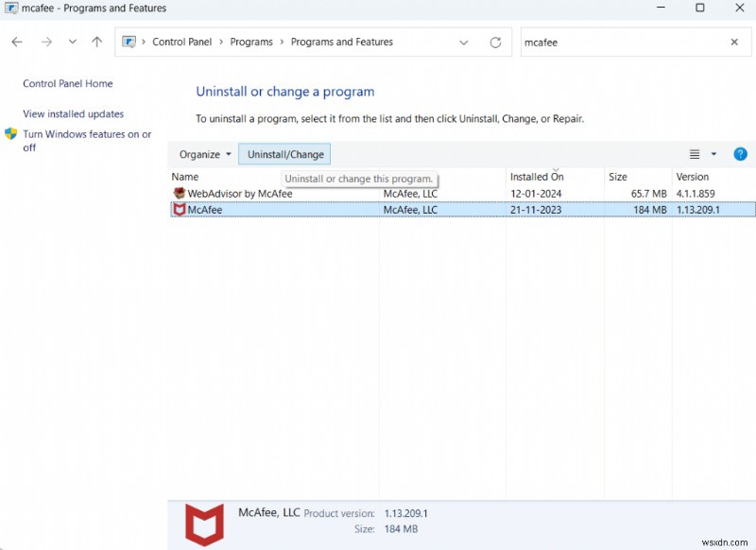The image size is (756, 550).
Task: Open Help with the question mark icon
Action: [740, 154]
